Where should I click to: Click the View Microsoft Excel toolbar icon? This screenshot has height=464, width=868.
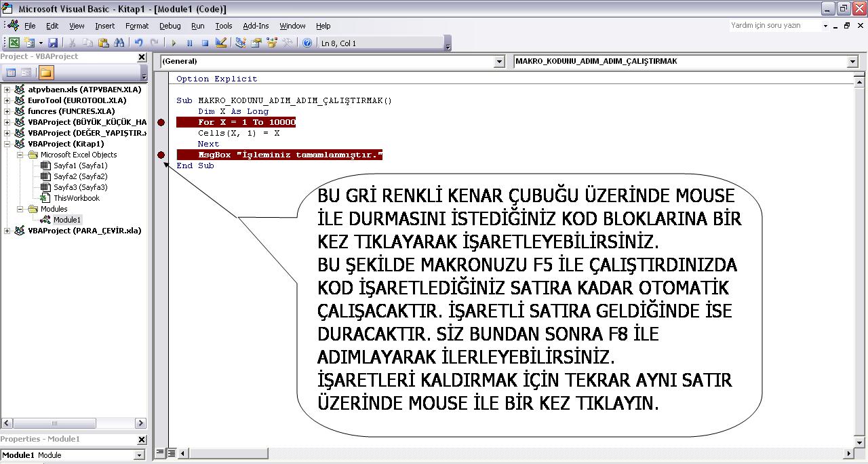coord(14,43)
